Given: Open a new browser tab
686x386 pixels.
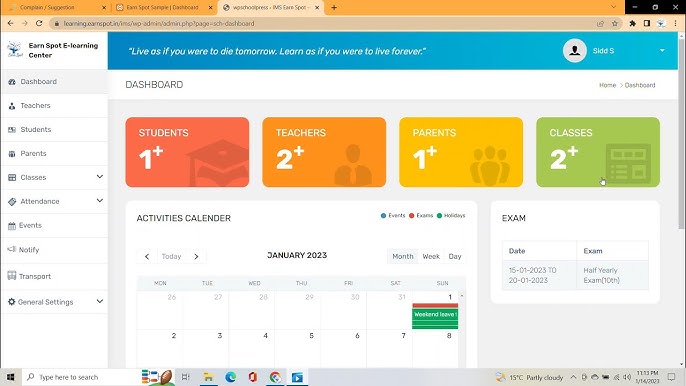Looking at the screenshot, I should pos(334,7).
